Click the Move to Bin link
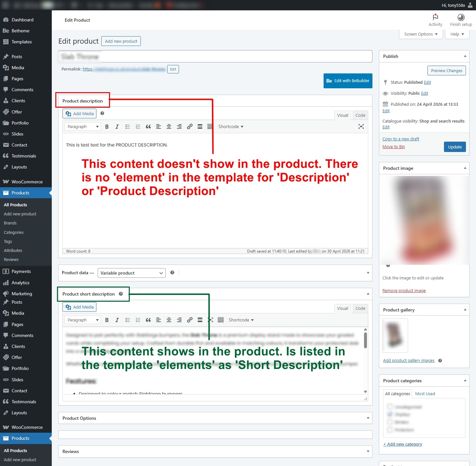 click(393, 147)
